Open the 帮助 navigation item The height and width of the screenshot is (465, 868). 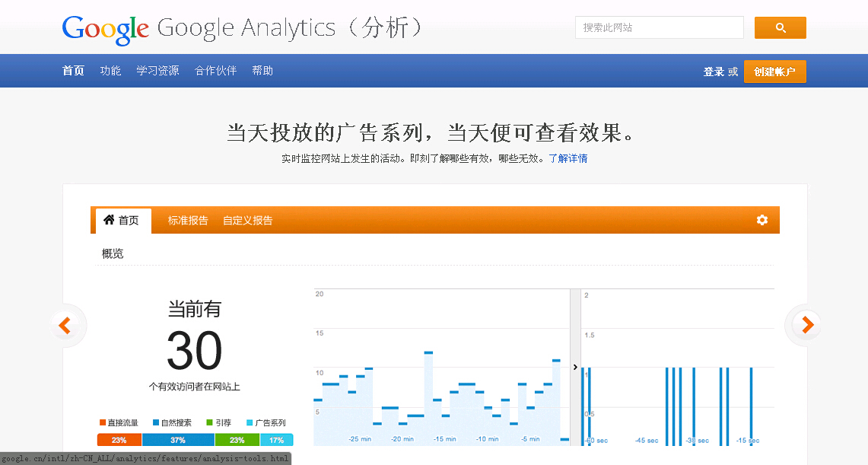262,71
